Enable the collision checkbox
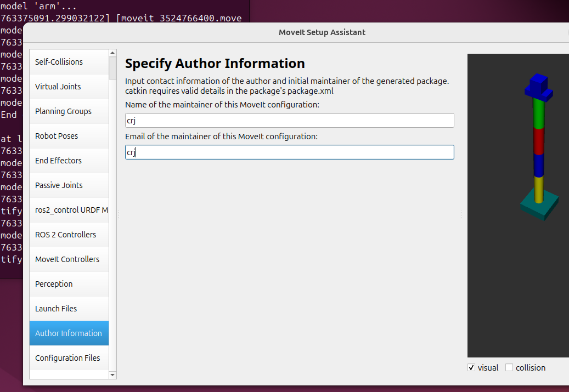 [509, 368]
